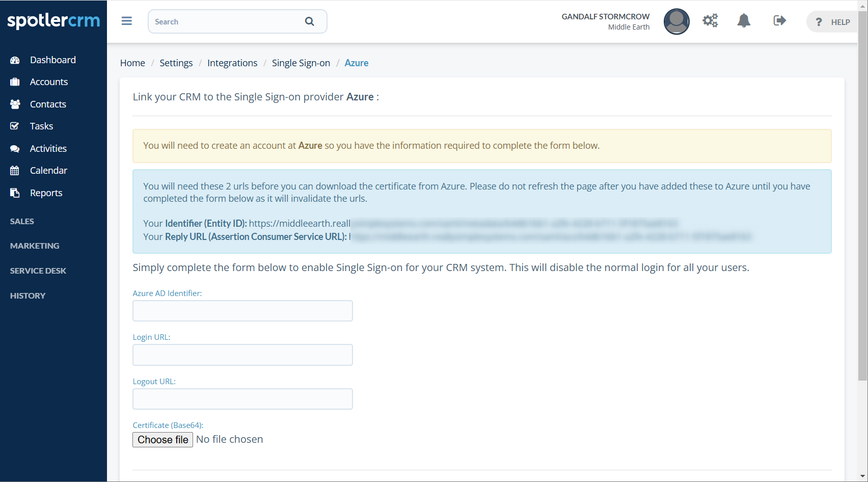Focus the Azure AD Identifier field
This screenshot has width=868, height=482.
pyautogui.click(x=242, y=311)
